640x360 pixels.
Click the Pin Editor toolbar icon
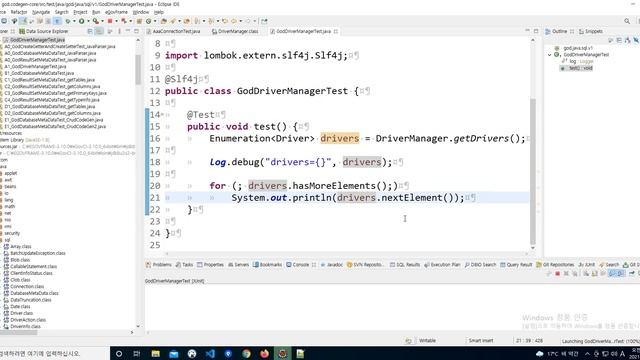click(x=264, y=21)
